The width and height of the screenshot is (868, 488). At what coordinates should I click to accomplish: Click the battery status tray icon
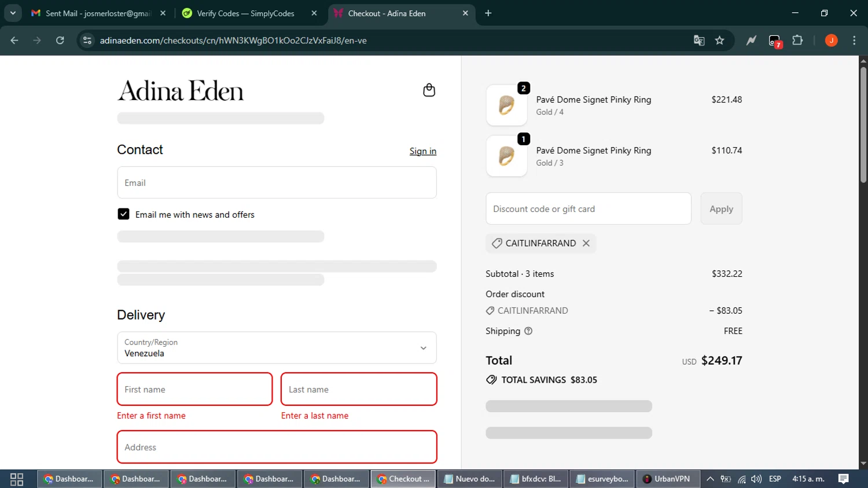tap(726, 479)
